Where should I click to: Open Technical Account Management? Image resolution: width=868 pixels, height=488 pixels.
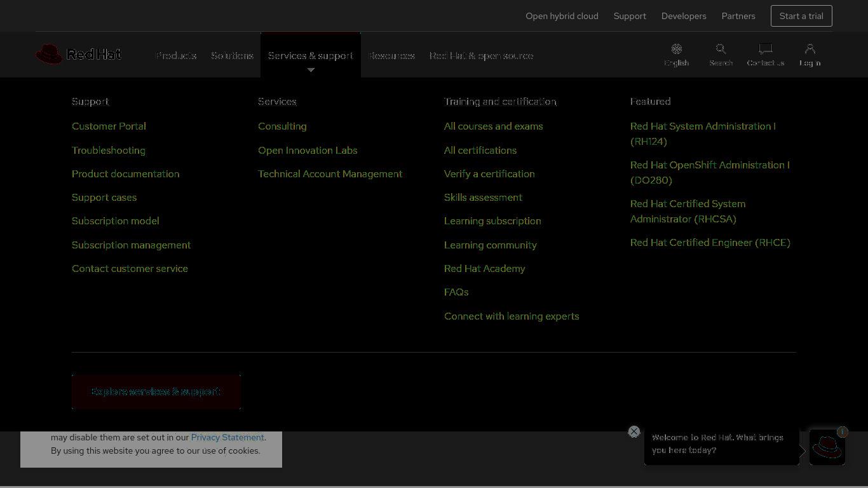click(330, 173)
